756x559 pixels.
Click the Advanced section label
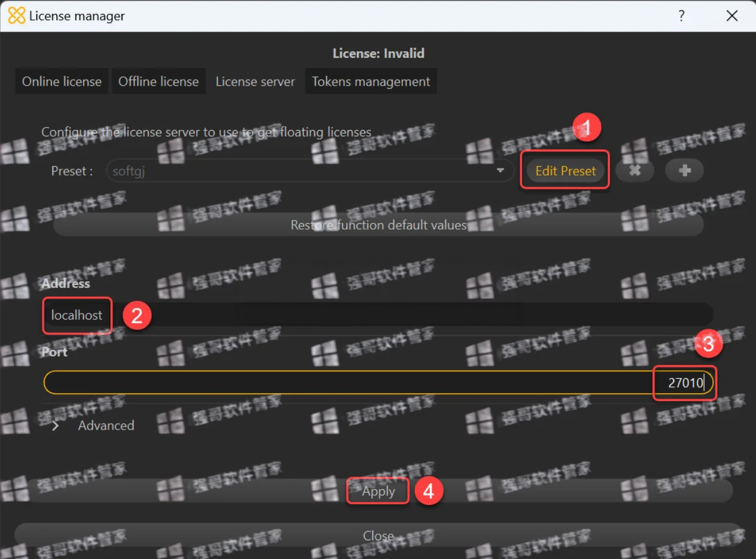(x=106, y=425)
